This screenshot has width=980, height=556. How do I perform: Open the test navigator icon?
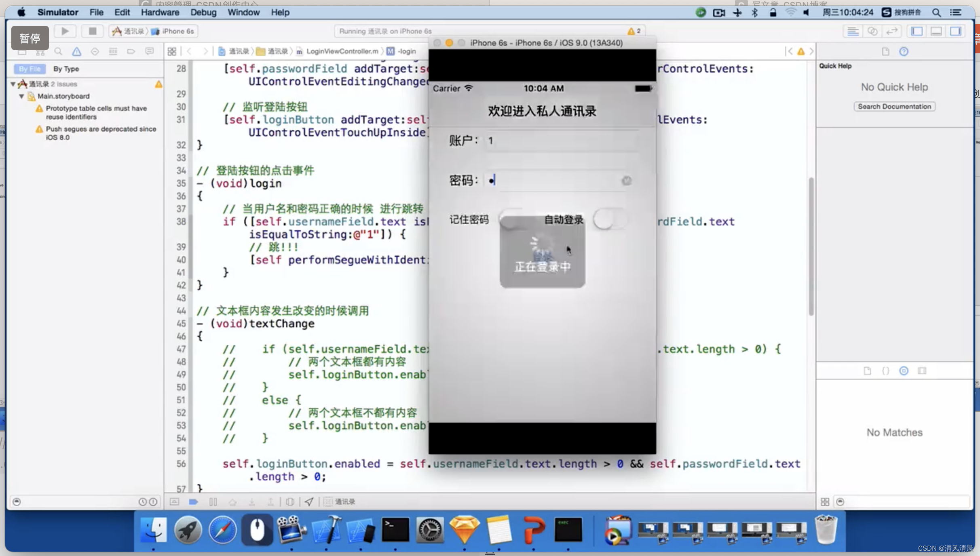(95, 51)
